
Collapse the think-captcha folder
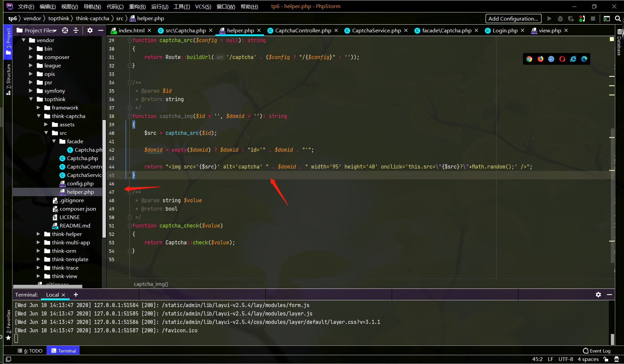pyautogui.click(x=38, y=116)
